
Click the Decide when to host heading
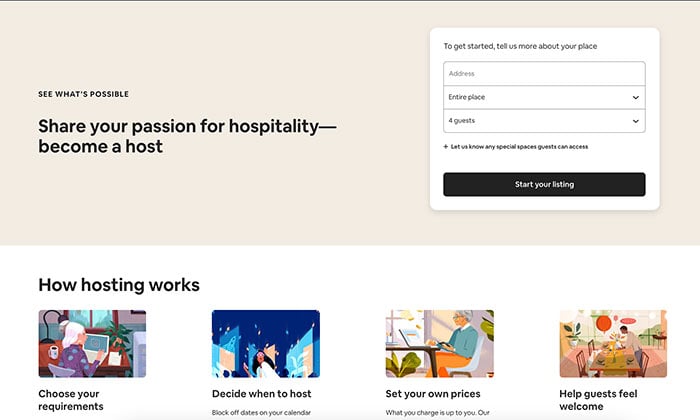(x=262, y=394)
